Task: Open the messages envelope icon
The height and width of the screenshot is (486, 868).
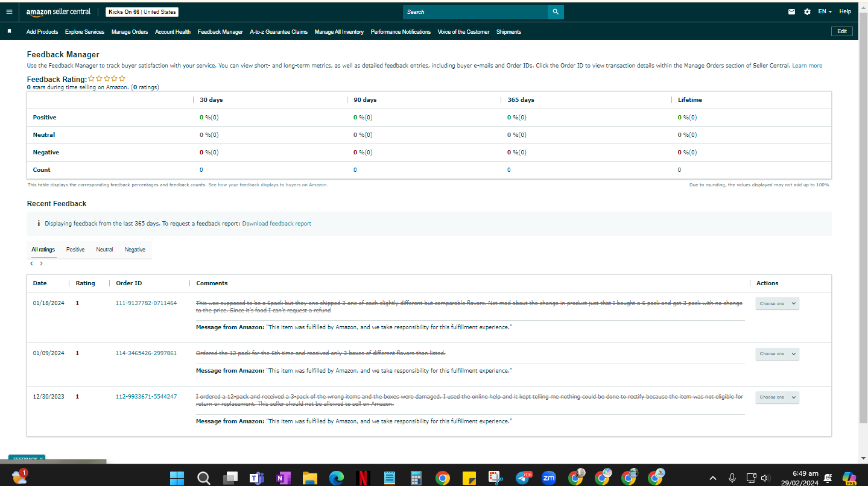Action: [791, 11]
